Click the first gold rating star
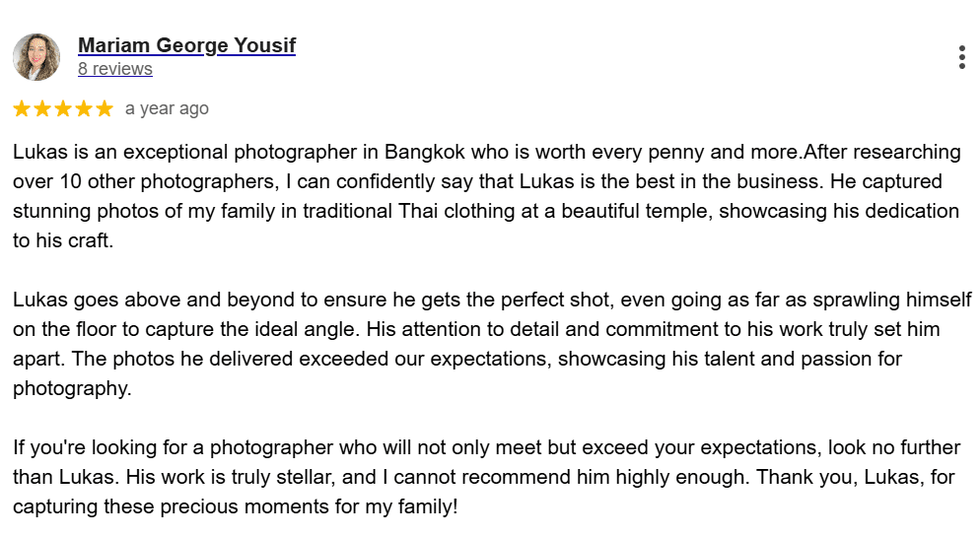The height and width of the screenshot is (537, 980). [x=22, y=108]
